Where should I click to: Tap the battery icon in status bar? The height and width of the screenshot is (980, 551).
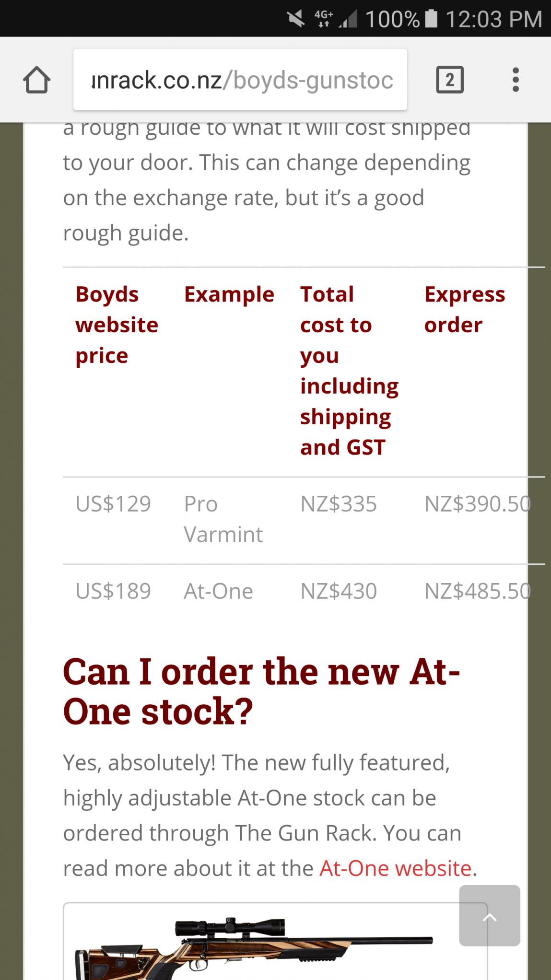click(431, 19)
